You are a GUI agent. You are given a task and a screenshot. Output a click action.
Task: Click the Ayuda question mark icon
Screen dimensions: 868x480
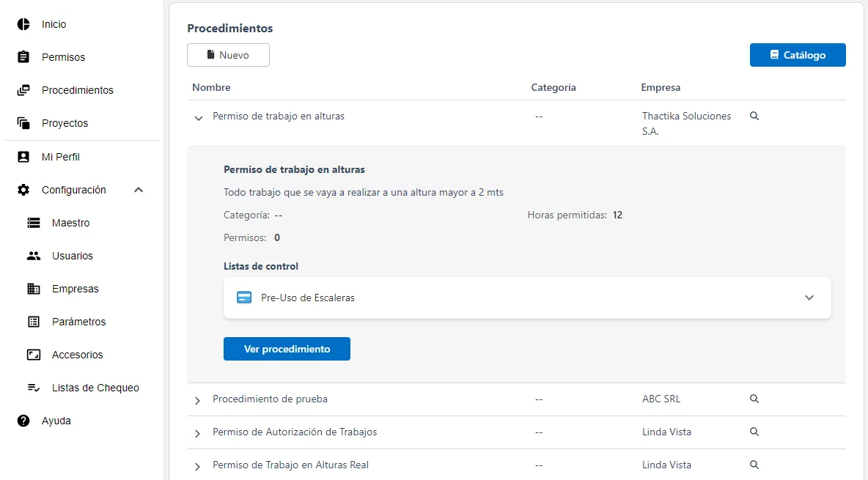click(23, 421)
